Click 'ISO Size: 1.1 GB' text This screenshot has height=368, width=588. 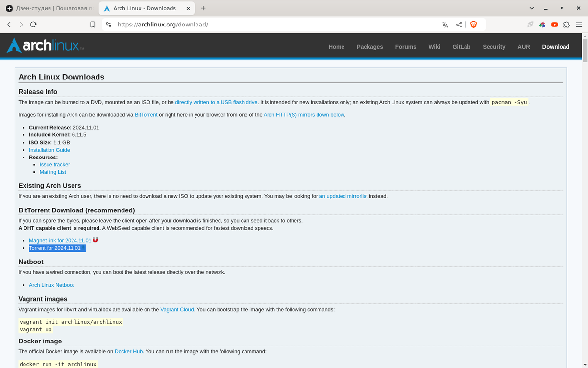coord(49,143)
